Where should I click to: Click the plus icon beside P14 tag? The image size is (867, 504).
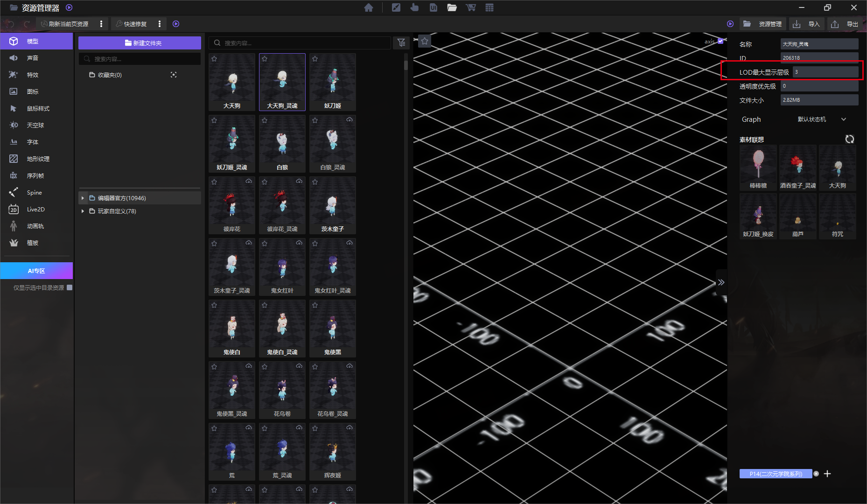(827, 474)
